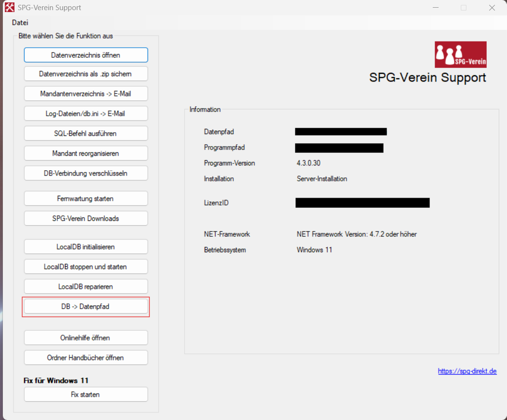Screen dimensions: 507x420
Task: Open the Onlinehilfe
Action: pyautogui.click(x=86, y=338)
